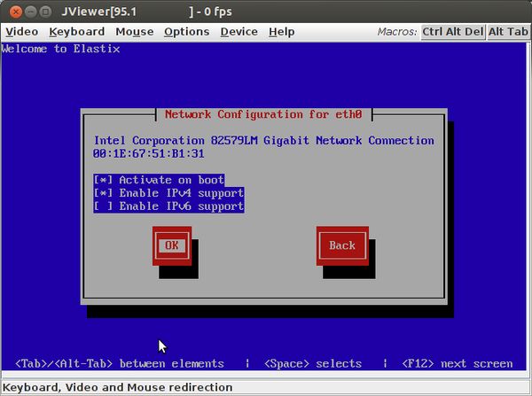Click the Tab between elements hint
This screenshot has width=532, height=396.
[120, 363]
